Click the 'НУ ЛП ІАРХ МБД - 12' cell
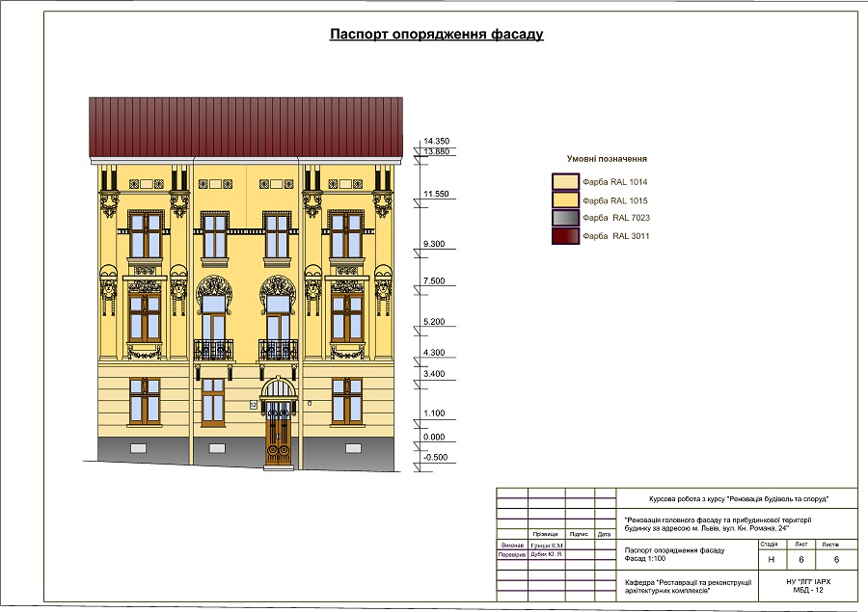Viewport: 868px width, 612px height. tap(807, 586)
